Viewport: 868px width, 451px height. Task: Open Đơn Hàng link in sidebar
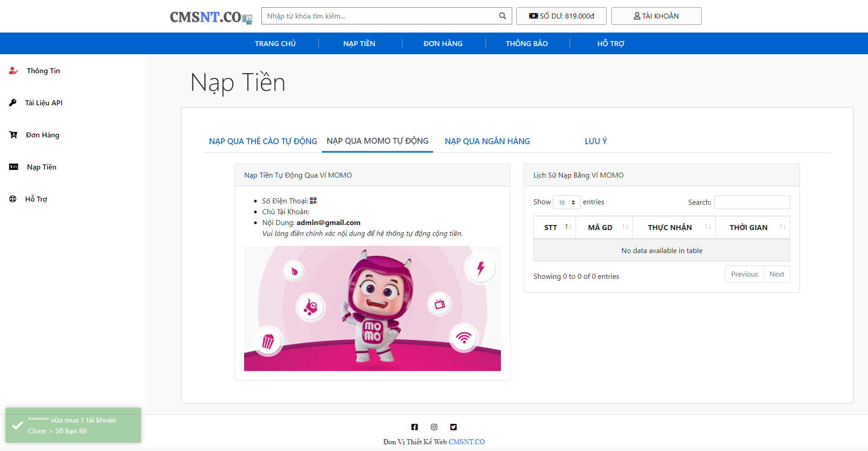pos(42,135)
